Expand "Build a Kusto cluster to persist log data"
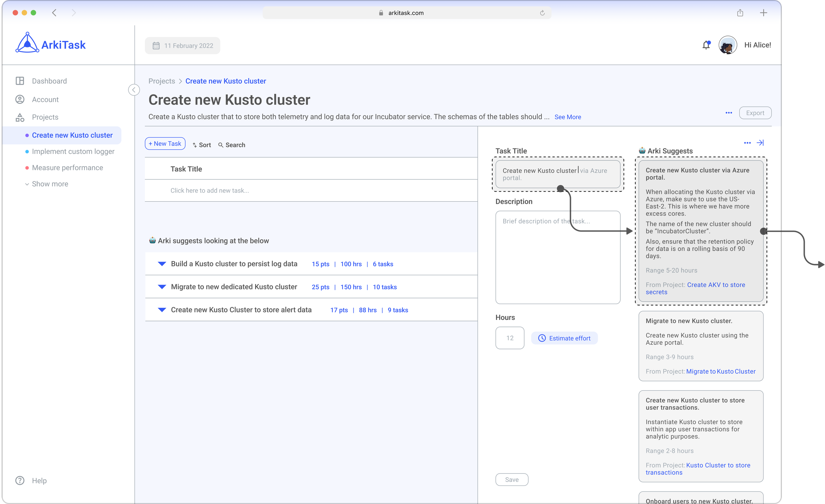Viewport: 825px width, 504px height. [162, 264]
